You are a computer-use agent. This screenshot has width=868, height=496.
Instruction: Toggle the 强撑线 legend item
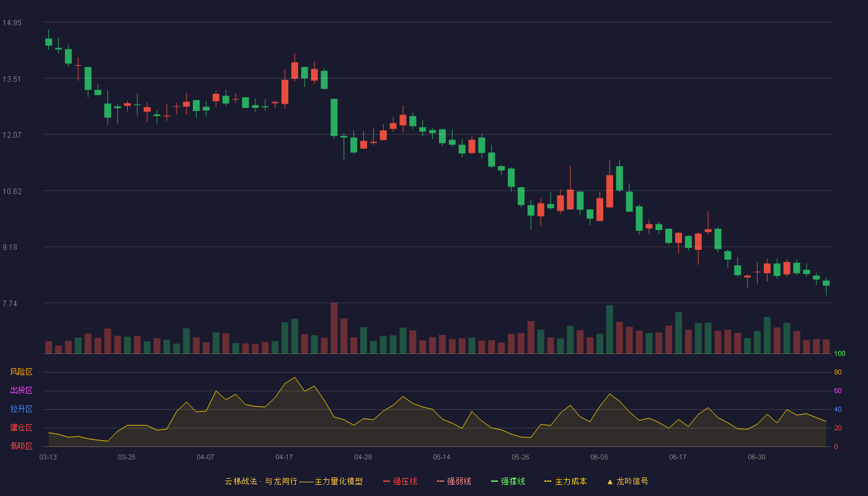point(508,481)
